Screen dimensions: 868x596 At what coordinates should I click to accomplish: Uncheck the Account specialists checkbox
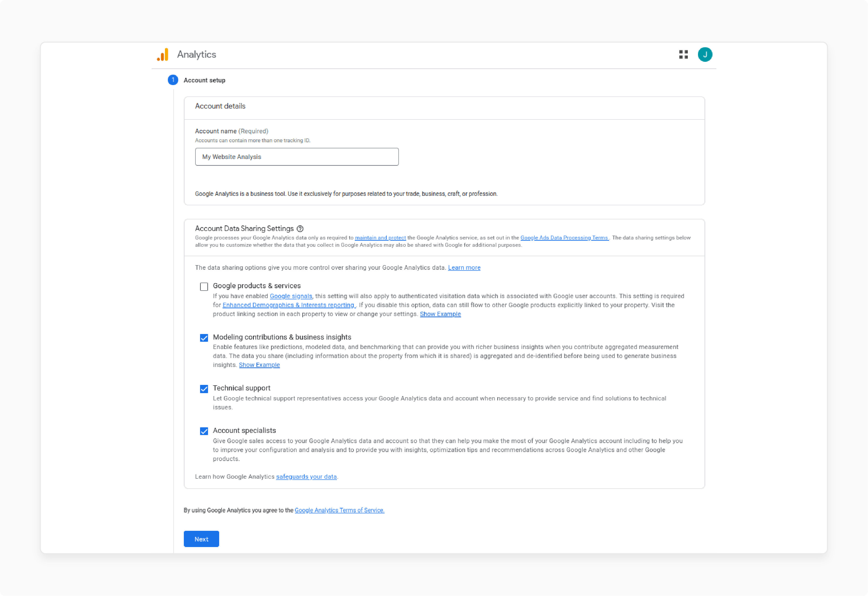point(204,431)
